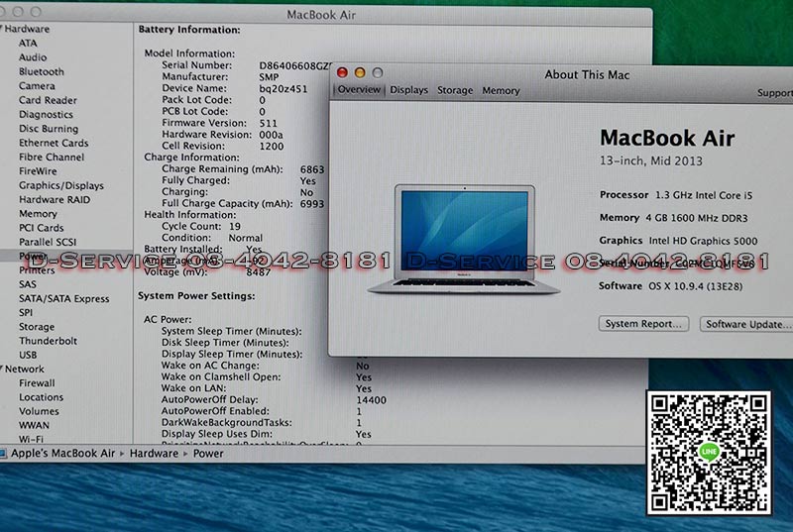Click the battery Device Name value bq20z451
Viewport: 793px width, 532px height.
(x=283, y=88)
